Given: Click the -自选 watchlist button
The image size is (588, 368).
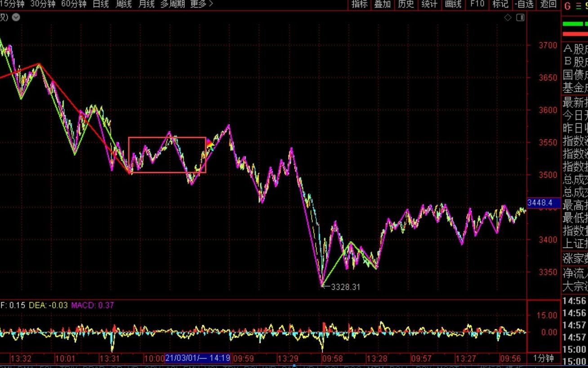Looking at the screenshot, I should [x=524, y=4].
